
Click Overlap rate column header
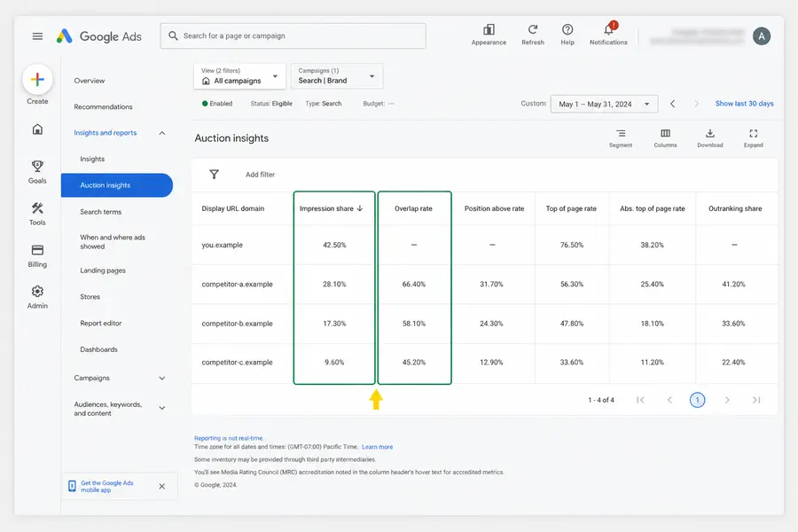coord(413,208)
